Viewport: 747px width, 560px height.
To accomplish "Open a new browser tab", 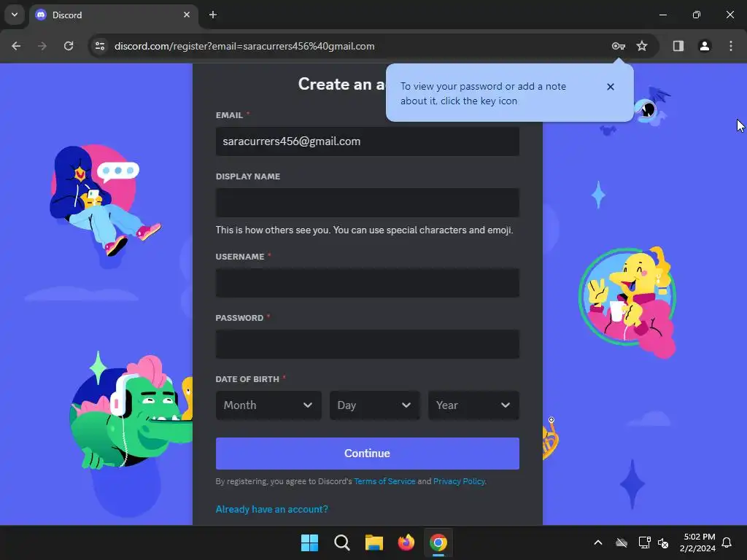I will (x=213, y=15).
